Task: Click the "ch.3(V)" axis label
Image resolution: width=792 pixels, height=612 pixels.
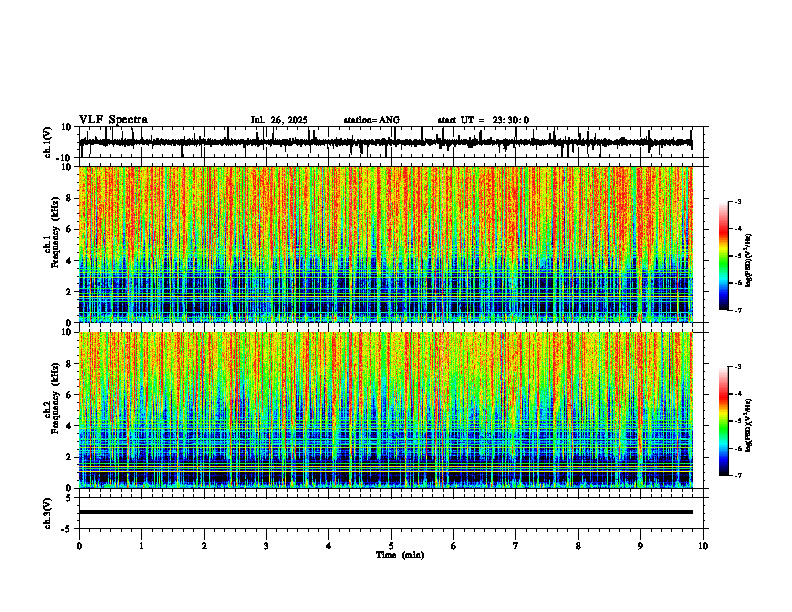Action: point(47,513)
